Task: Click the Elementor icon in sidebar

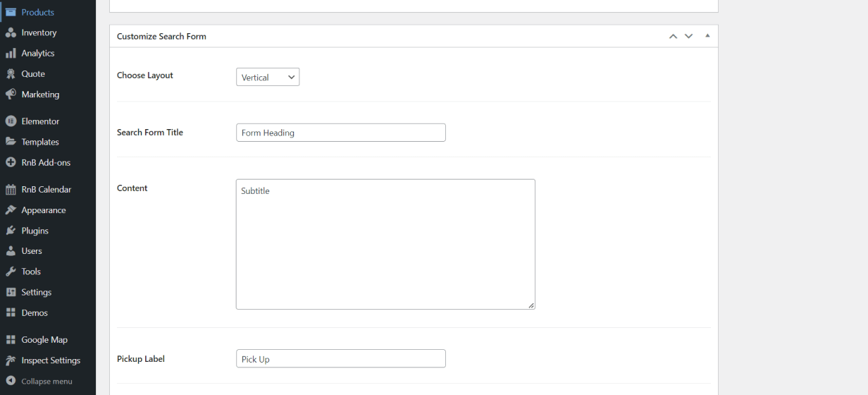Action: [x=11, y=121]
